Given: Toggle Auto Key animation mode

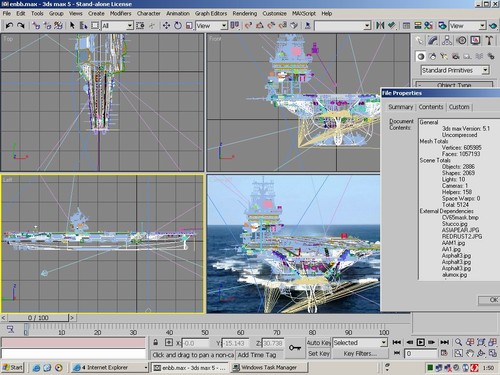Looking at the screenshot, I should point(319,343).
